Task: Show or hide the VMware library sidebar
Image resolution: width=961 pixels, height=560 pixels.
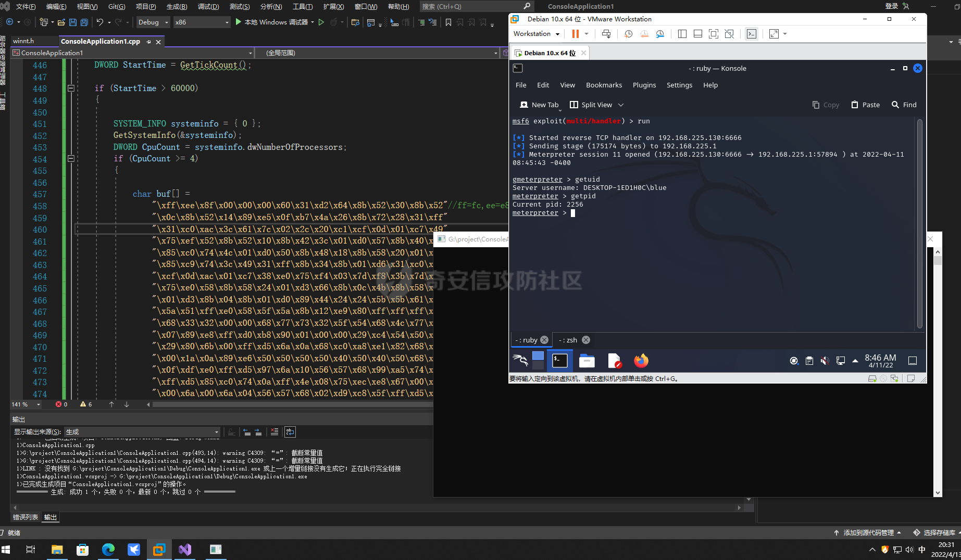Action: 682,34
